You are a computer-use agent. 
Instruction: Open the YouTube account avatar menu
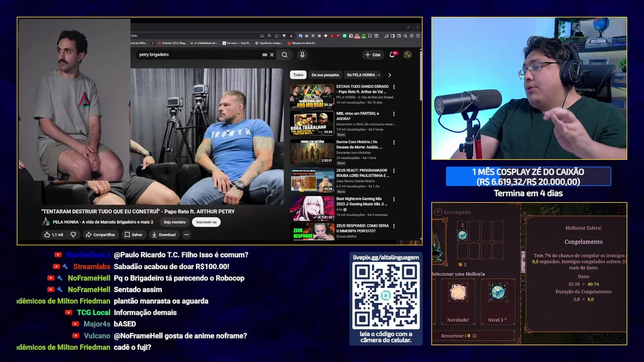click(x=408, y=54)
